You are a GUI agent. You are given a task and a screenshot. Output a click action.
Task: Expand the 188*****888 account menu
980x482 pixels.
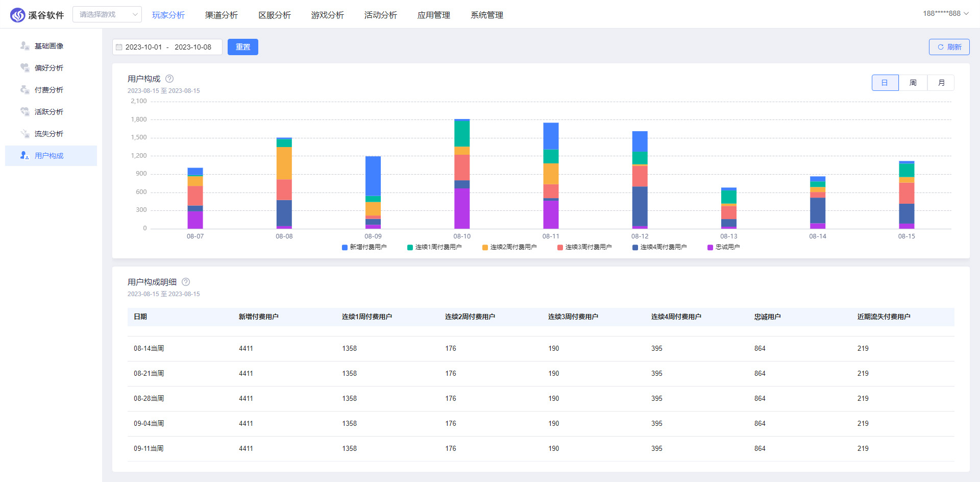(x=945, y=13)
